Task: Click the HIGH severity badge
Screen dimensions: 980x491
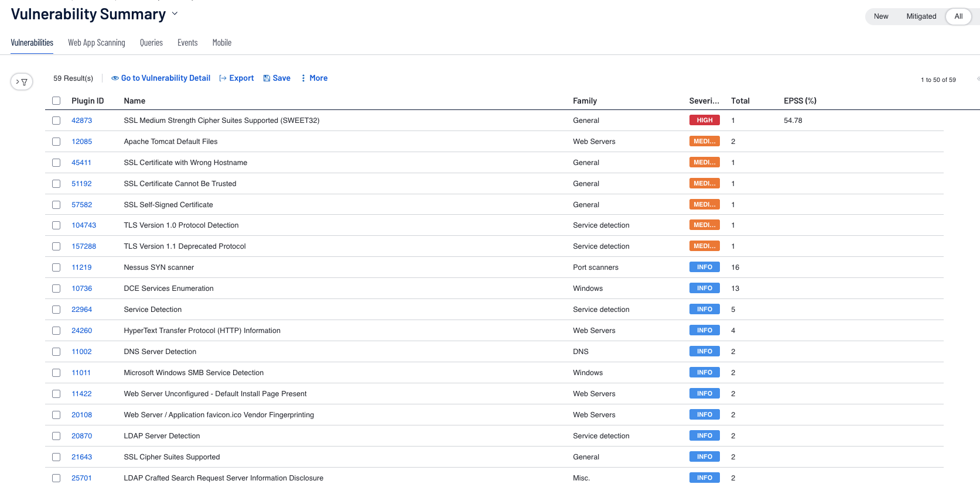Action: pyautogui.click(x=704, y=121)
